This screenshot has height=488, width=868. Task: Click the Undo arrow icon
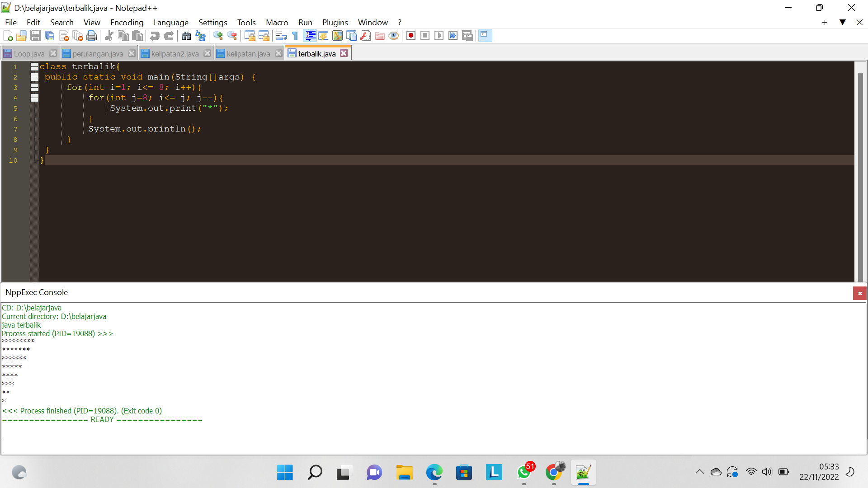point(155,36)
